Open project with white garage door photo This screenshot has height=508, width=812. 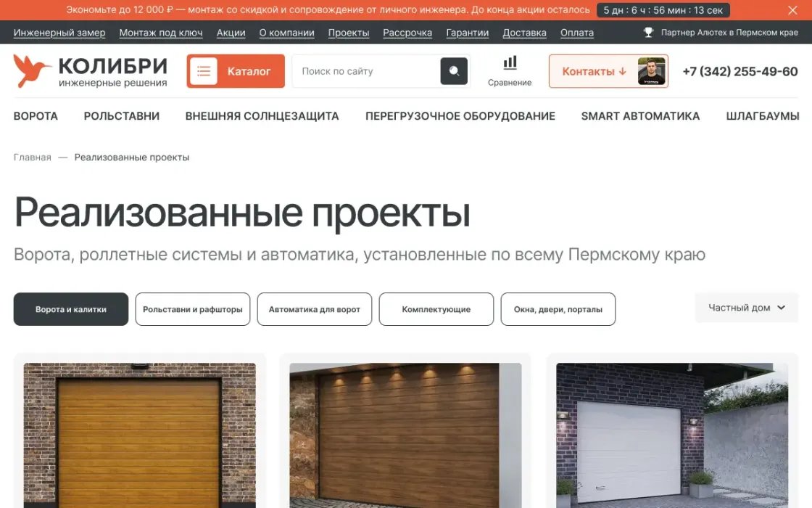point(672,435)
